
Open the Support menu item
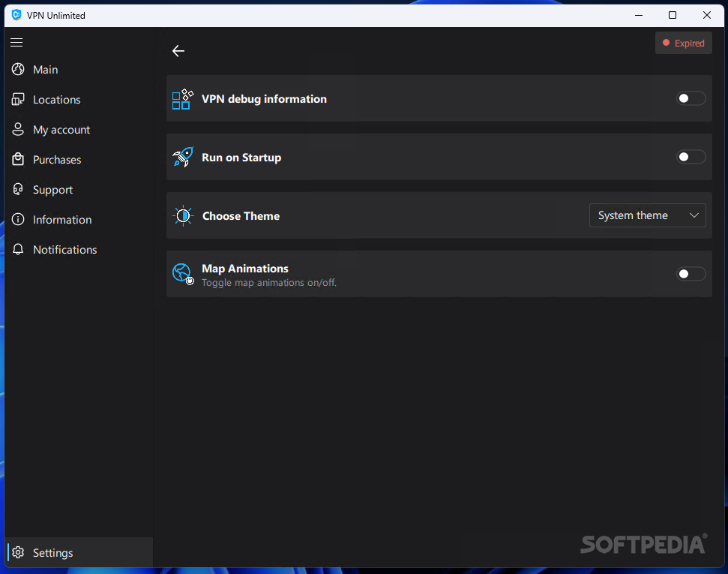[x=79, y=189]
